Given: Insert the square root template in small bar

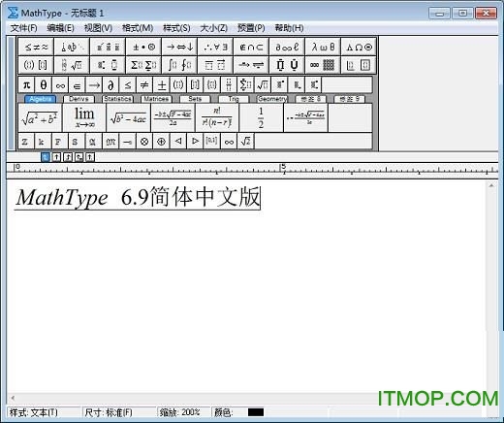Looking at the screenshot, I should click(x=262, y=85).
